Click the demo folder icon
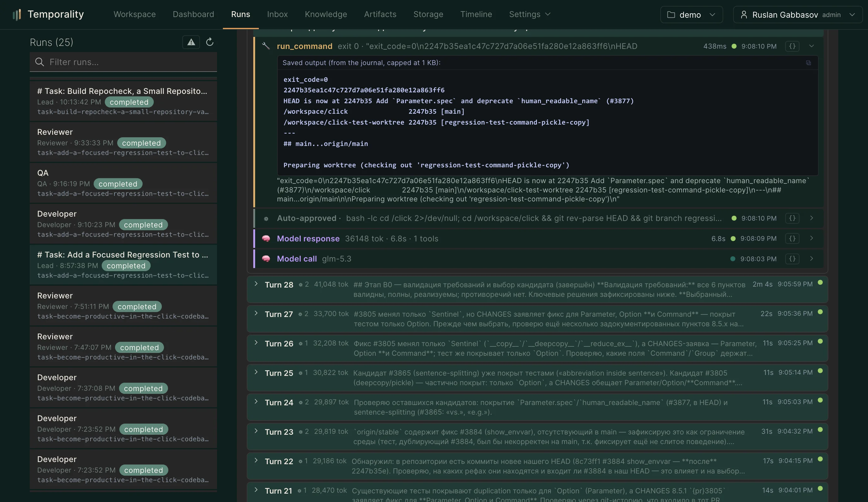Image resolution: width=868 pixels, height=502 pixels. 671,15
